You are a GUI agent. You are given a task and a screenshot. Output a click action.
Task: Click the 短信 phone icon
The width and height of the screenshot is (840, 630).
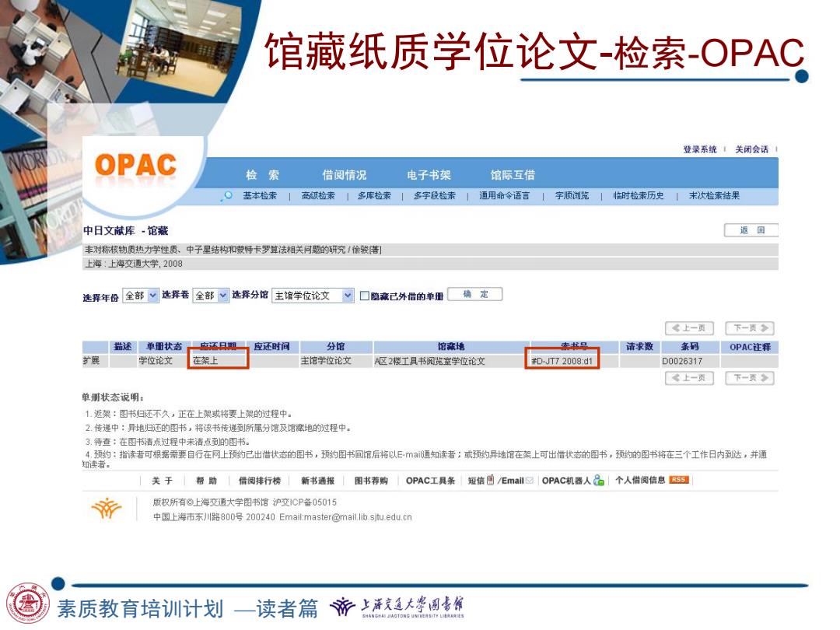click(490, 480)
